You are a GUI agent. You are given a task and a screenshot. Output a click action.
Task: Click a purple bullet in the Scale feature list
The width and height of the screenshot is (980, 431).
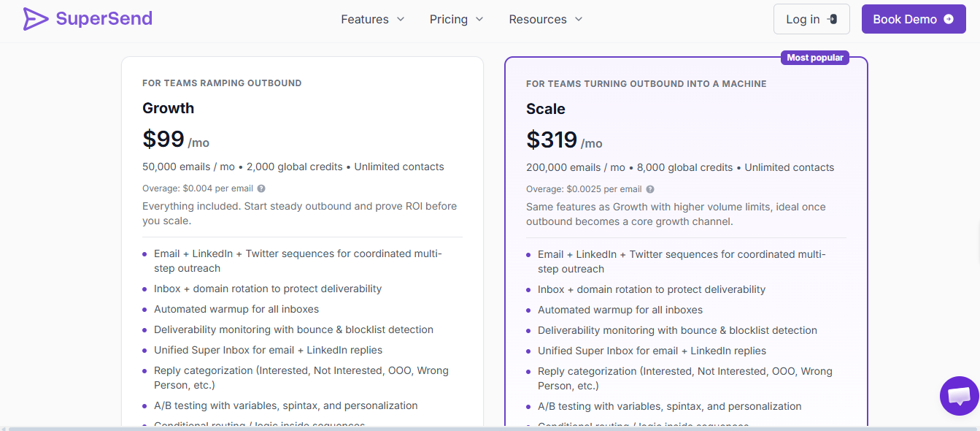click(529, 254)
